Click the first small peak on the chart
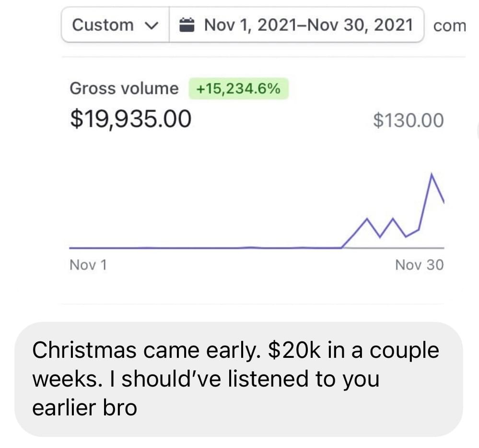This screenshot has height=448, width=479. 367,219
